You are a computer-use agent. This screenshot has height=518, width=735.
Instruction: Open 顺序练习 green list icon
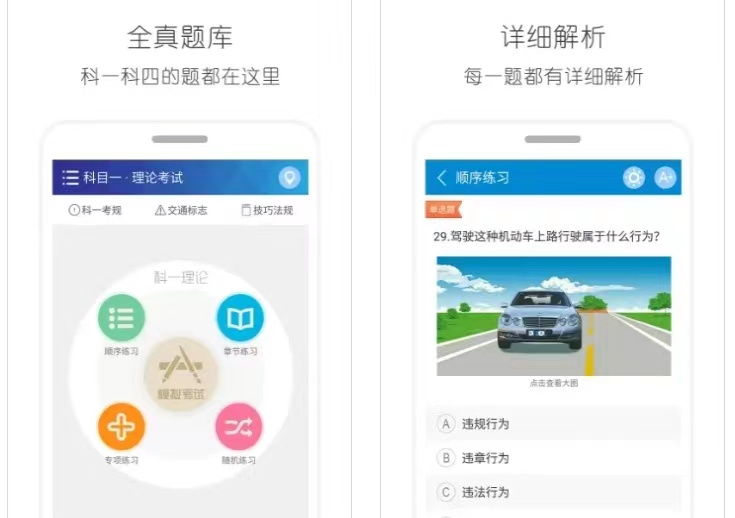(121, 318)
